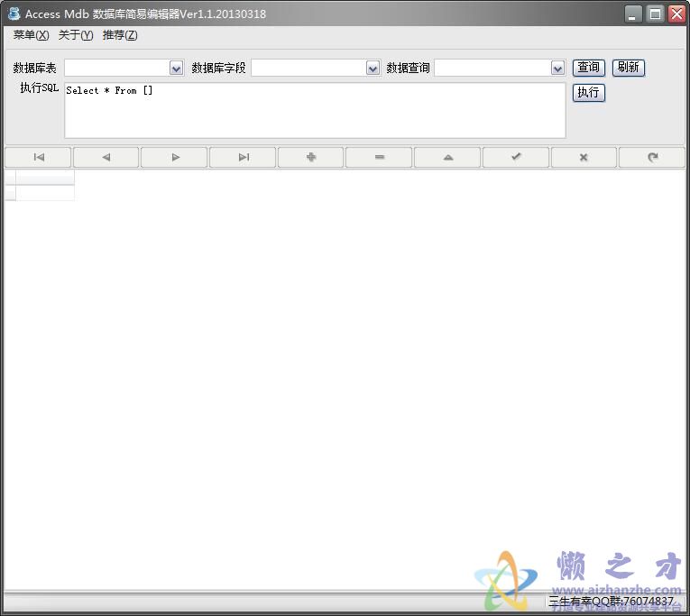The height and width of the screenshot is (616, 690).
Task: Maximize the Access Mdb editor window
Action: pyautogui.click(x=655, y=14)
